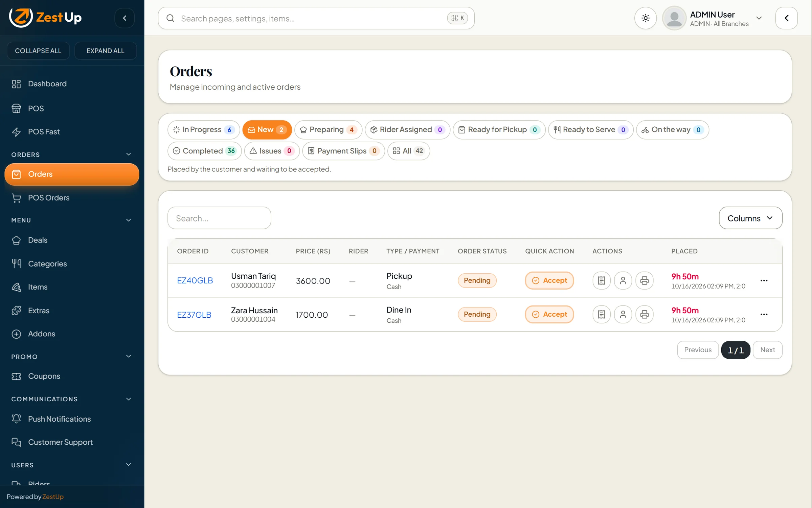
Task: Click the COLLAPSE ALL button
Action: click(38, 51)
